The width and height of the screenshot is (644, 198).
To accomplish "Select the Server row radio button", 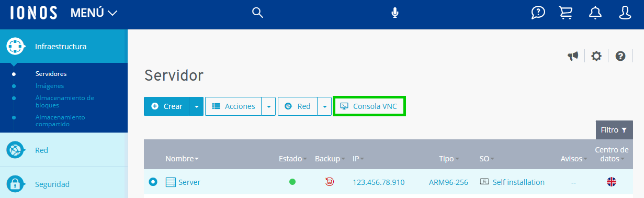I will [x=153, y=182].
